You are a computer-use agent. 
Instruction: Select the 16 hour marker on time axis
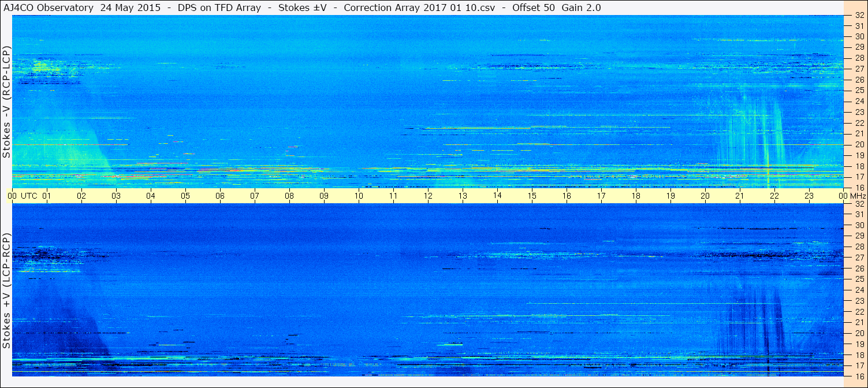coord(567,196)
